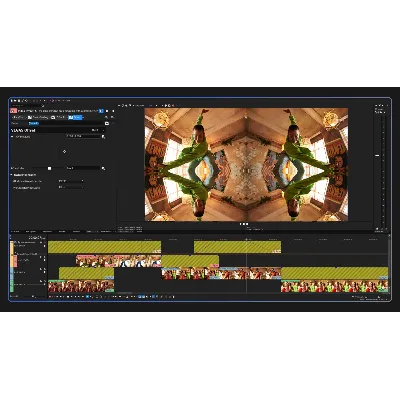
Task: Click the playback controls below the video preview
Action: pyautogui.click(x=244, y=224)
